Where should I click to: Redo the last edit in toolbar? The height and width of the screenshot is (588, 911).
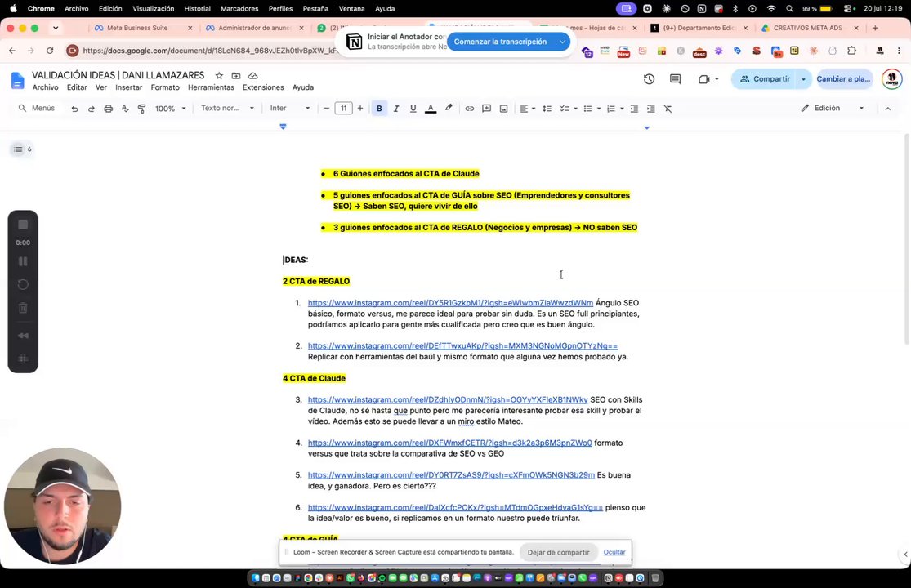(92, 109)
